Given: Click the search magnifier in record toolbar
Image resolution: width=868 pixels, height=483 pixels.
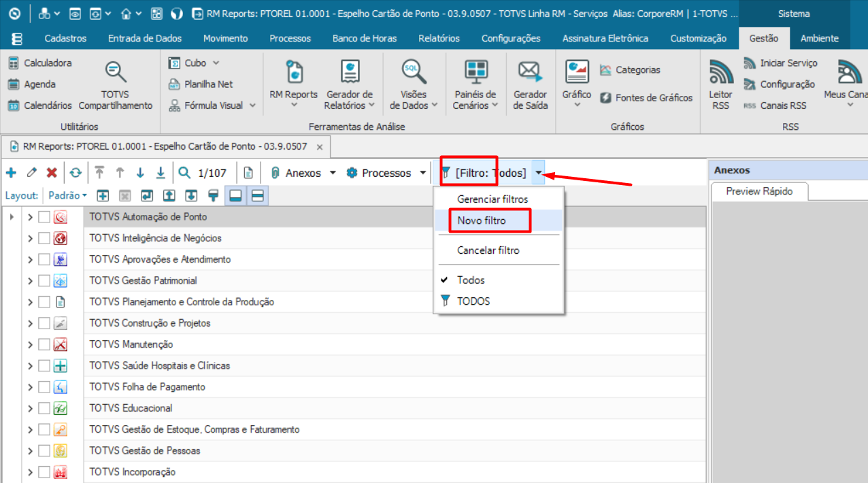Looking at the screenshot, I should click(184, 173).
